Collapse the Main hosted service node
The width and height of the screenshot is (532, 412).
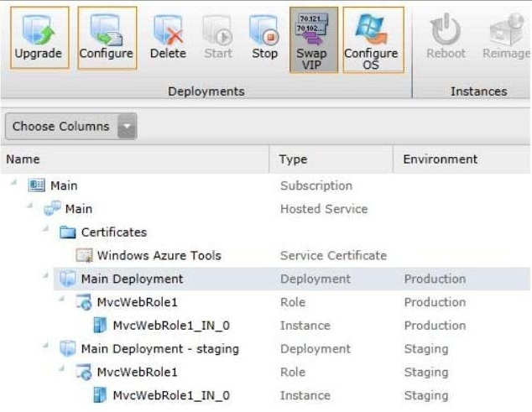30,206
